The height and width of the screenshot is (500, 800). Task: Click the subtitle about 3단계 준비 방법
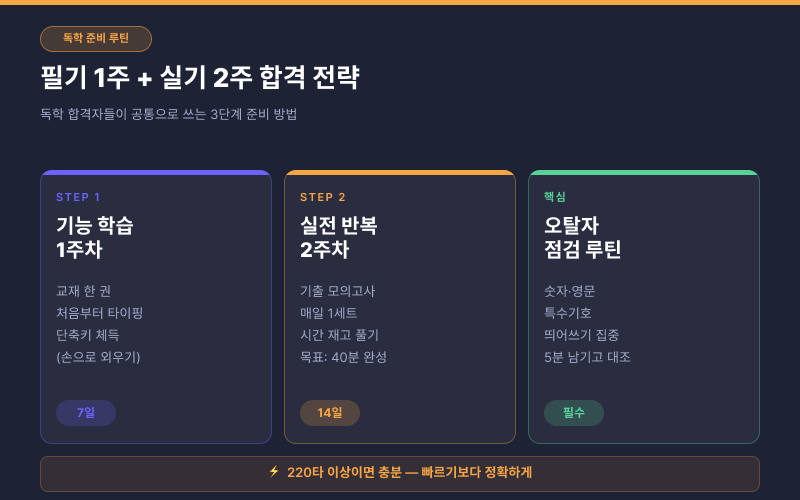(x=169, y=114)
